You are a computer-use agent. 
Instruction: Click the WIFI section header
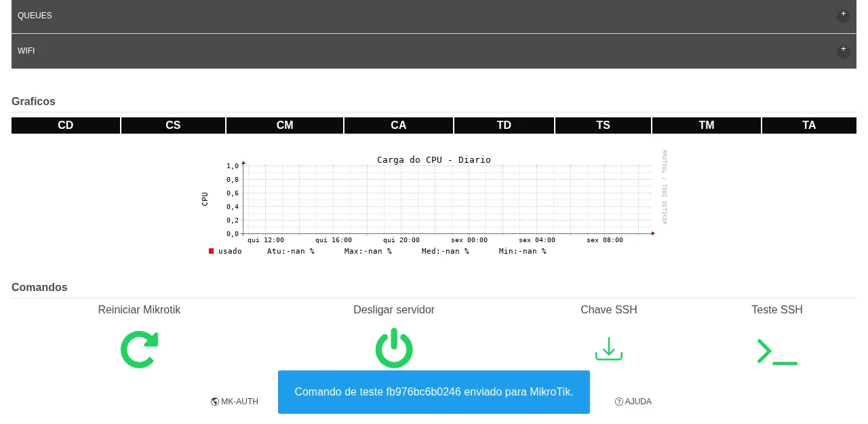434,51
